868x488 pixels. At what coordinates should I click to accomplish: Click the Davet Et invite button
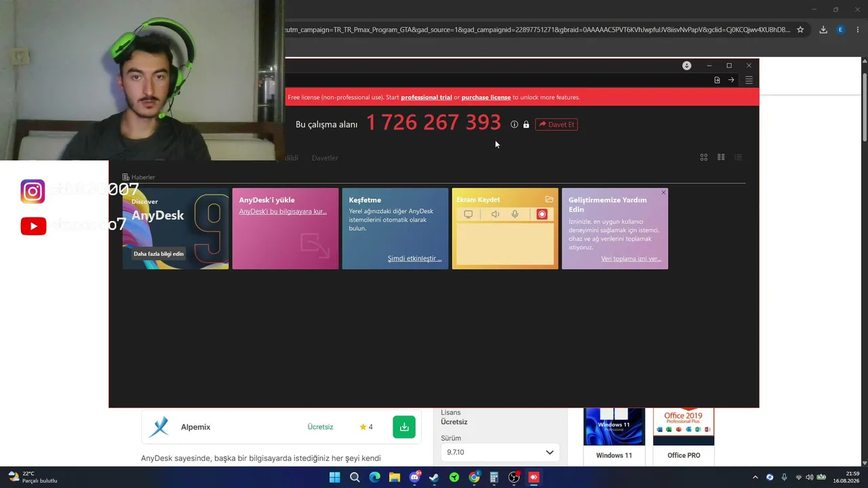556,125
